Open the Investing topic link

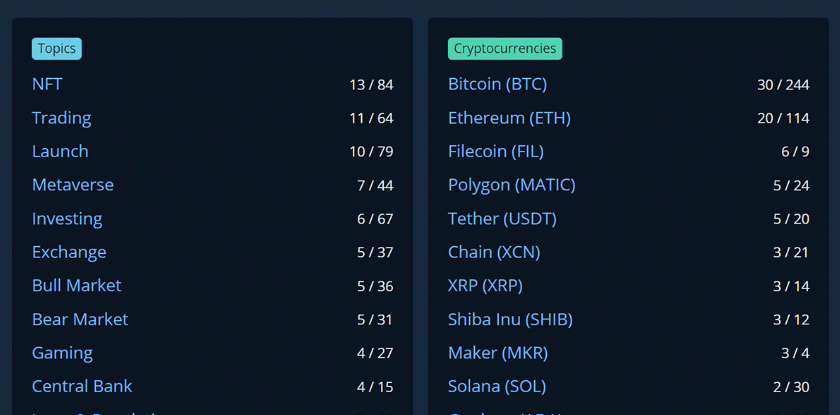click(x=67, y=218)
